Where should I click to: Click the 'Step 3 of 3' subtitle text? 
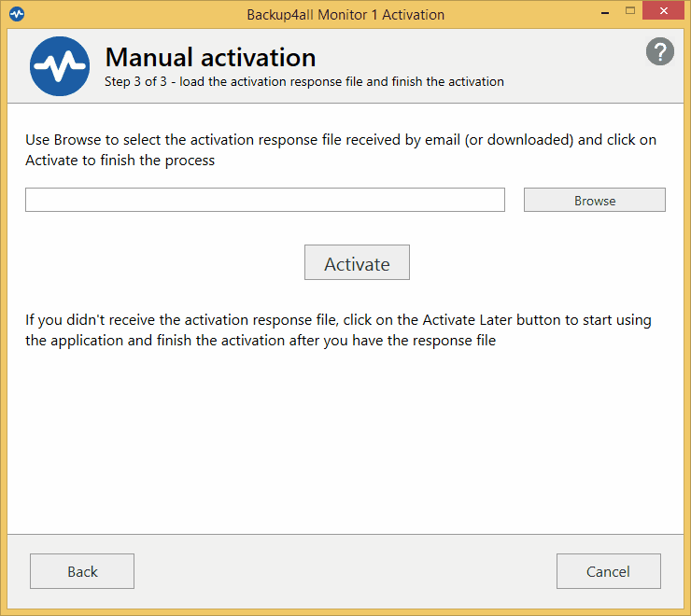(x=304, y=82)
